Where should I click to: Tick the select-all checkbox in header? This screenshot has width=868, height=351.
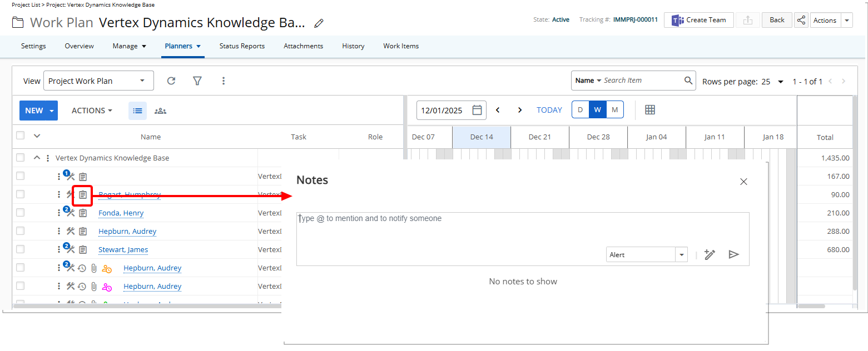(21, 135)
